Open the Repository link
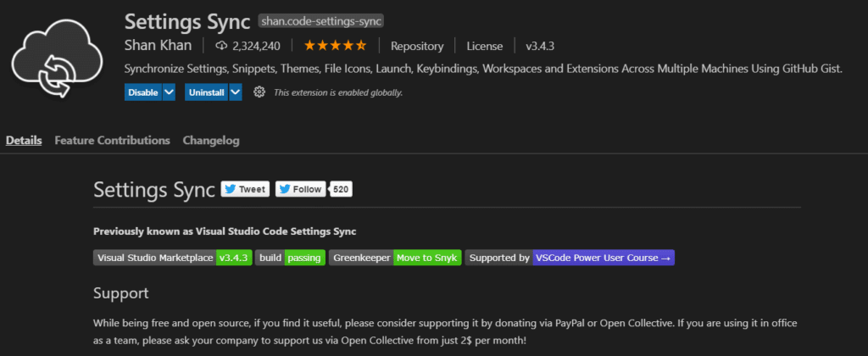Screen dimensions: 868x356 click(x=417, y=47)
